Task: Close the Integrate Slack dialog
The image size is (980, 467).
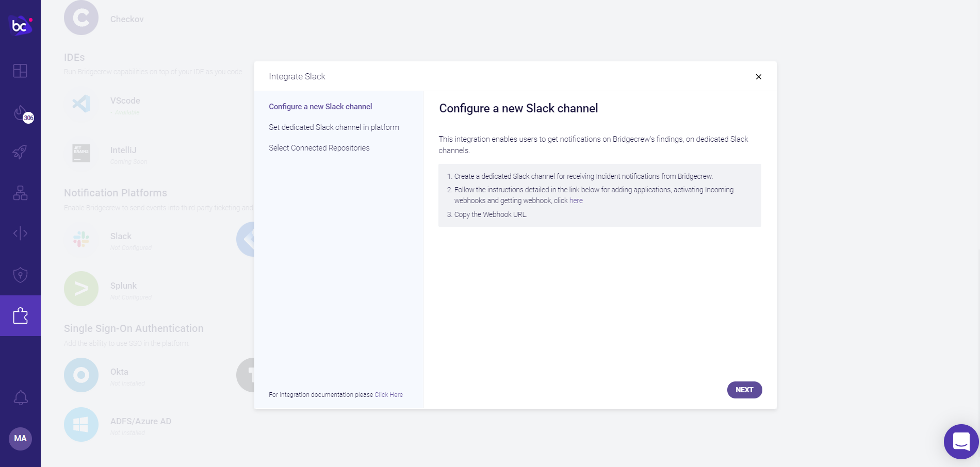Action: click(758, 77)
